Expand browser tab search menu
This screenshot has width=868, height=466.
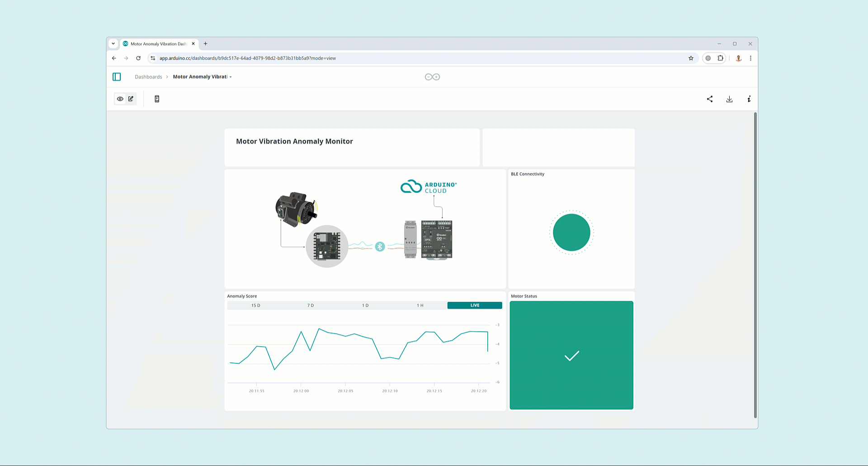[x=113, y=43]
